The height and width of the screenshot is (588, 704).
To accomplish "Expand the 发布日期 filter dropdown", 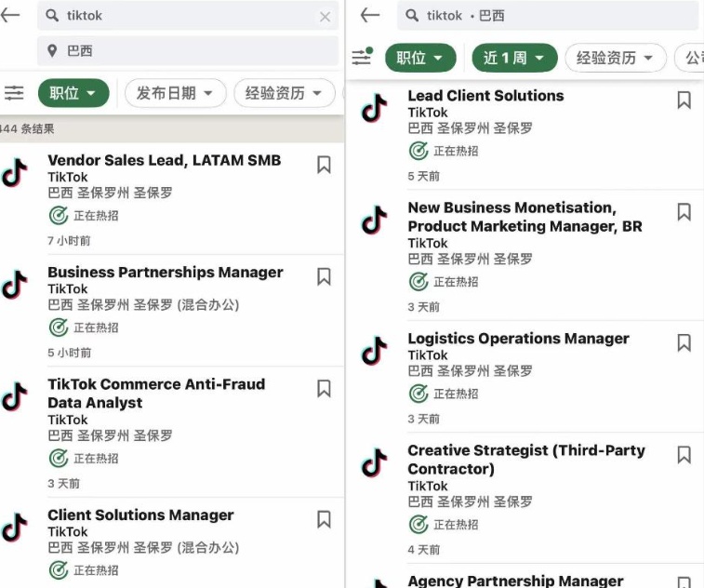I will coord(175,93).
